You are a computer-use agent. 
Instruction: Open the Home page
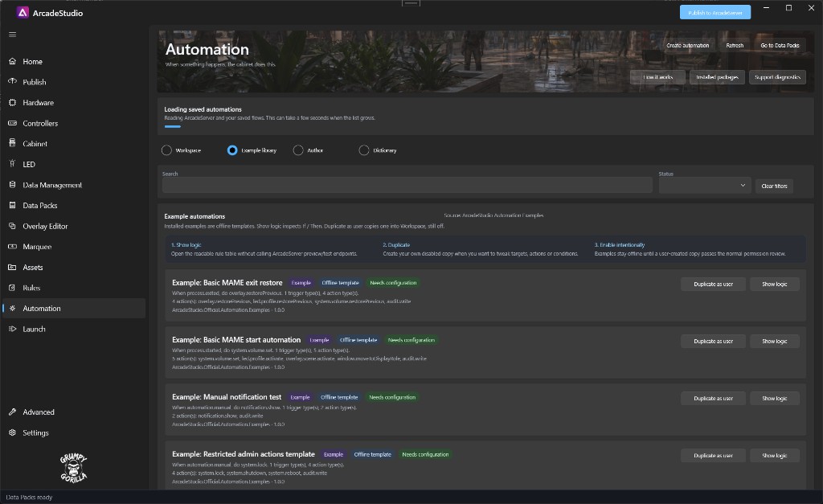[32, 61]
